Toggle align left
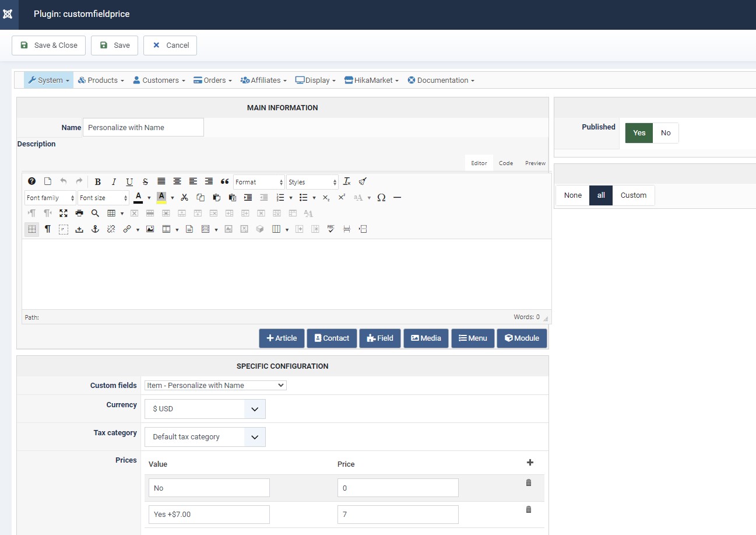 click(193, 181)
